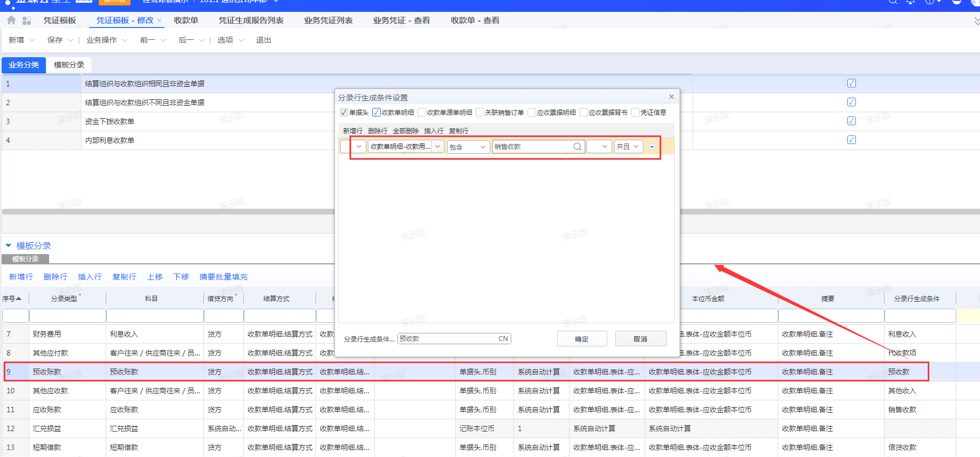Click the 摘要批量填充 link
The height and width of the screenshot is (457, 980).
point(223,277)
